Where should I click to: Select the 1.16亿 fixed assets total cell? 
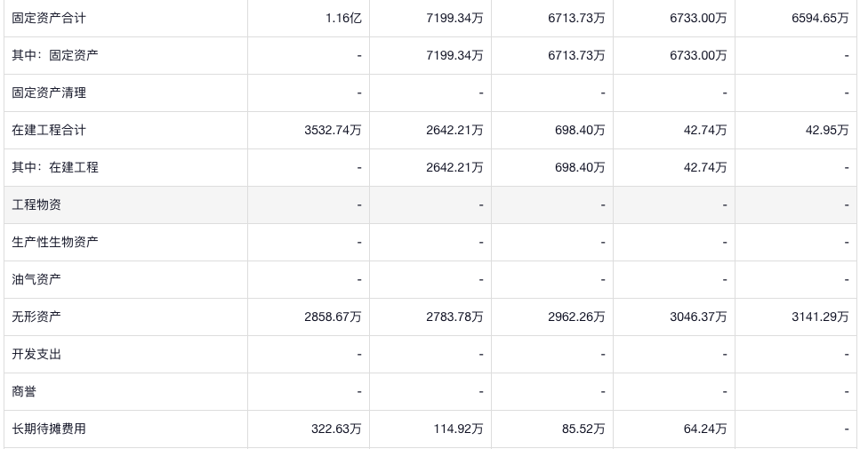coord(343,18)
